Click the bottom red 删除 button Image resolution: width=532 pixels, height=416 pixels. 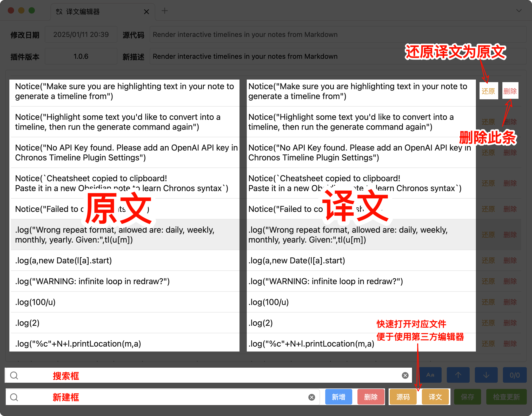[x=371, y=397]
